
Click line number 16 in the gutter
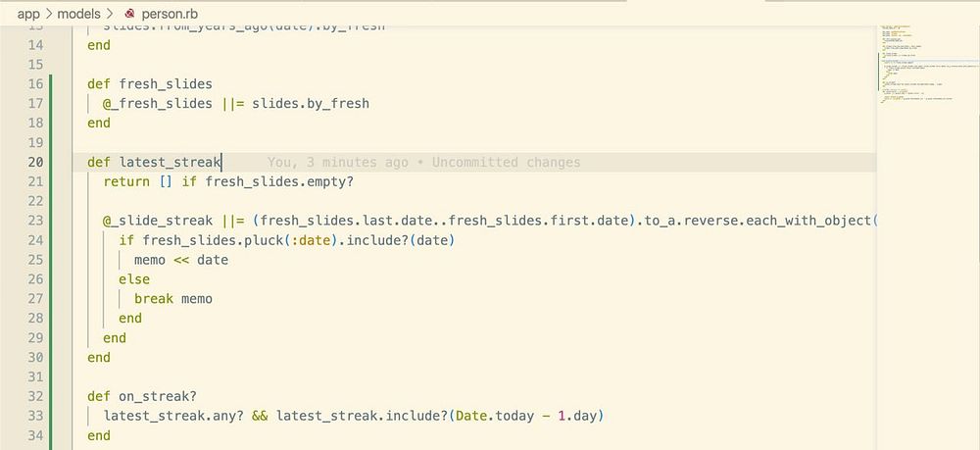(x=36, y=84)
